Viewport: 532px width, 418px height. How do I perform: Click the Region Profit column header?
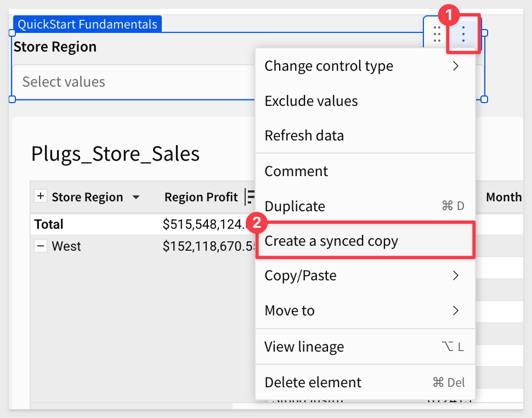click(201, 197)
